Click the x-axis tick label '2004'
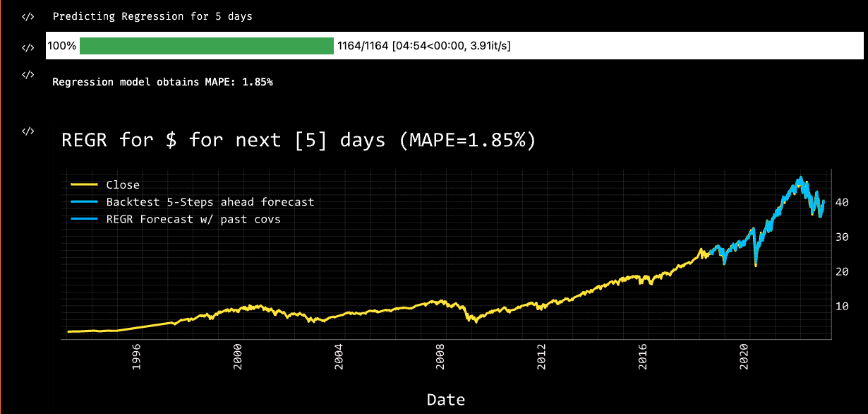The image size is (868, 414). (x=339, y=357)
